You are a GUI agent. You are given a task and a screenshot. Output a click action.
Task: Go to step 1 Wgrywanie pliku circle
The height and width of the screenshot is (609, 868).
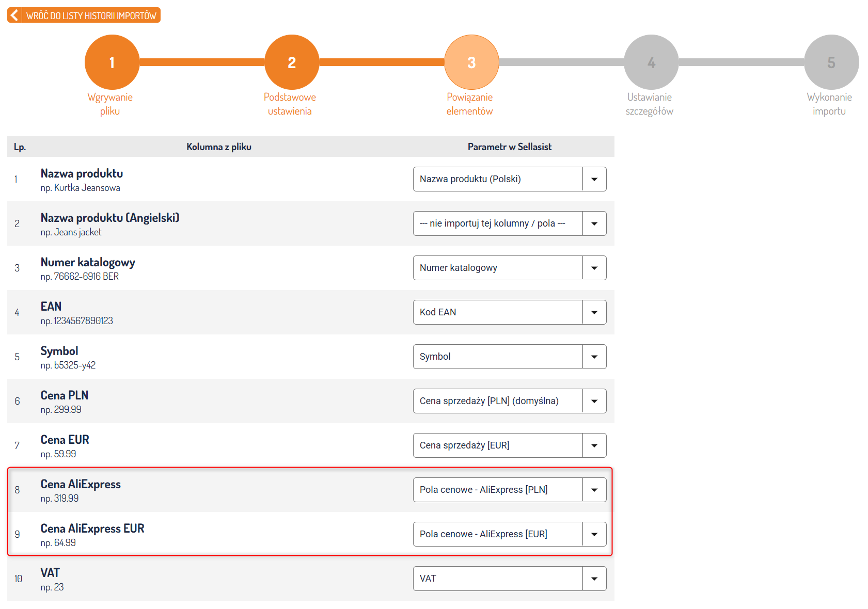click(112, 62)
